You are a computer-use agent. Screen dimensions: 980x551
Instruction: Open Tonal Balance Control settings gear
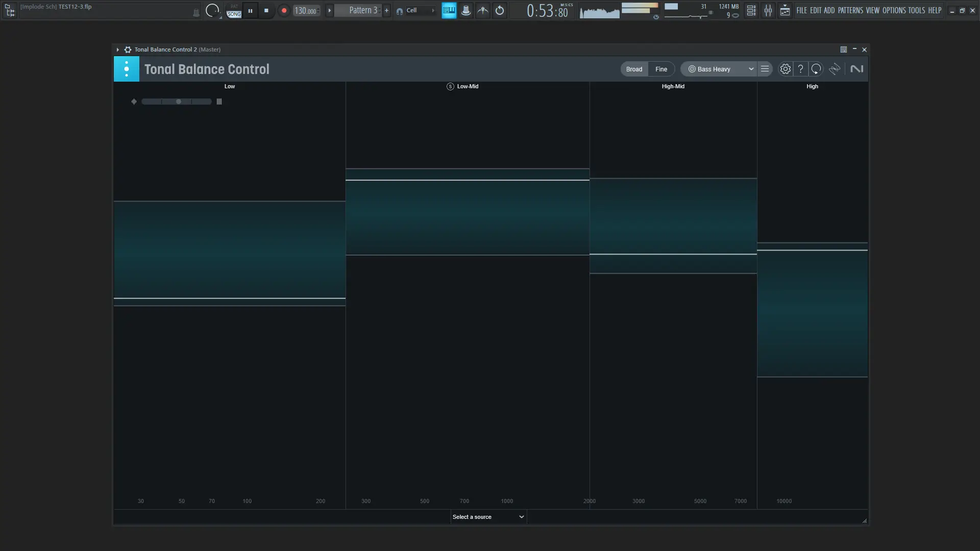785,69
